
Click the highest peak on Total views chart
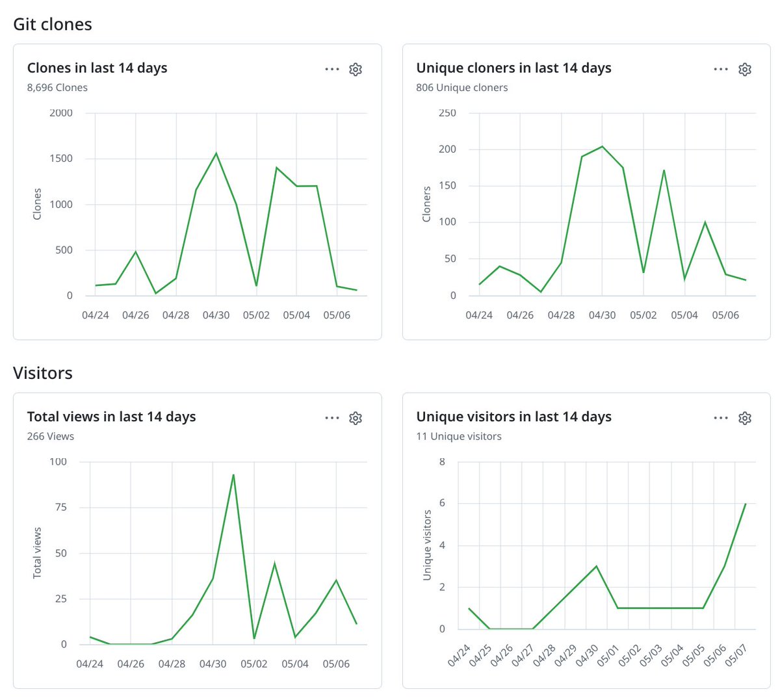(233, 474)
